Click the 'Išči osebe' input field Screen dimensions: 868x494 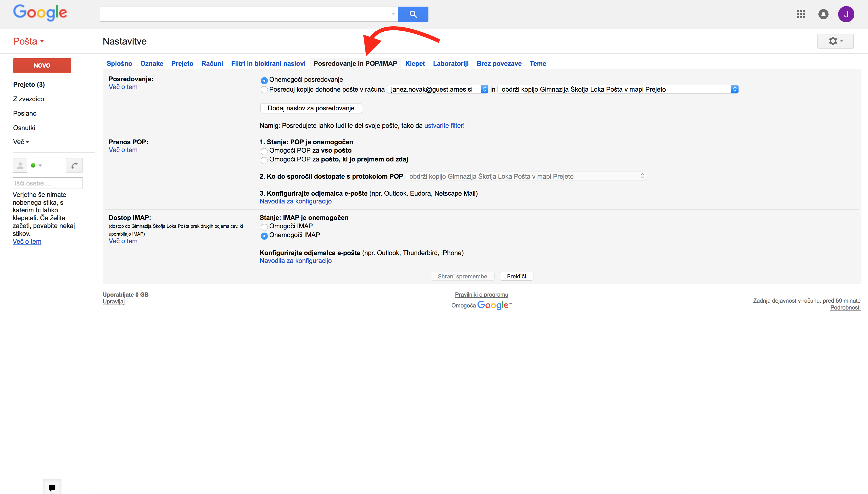48,183
